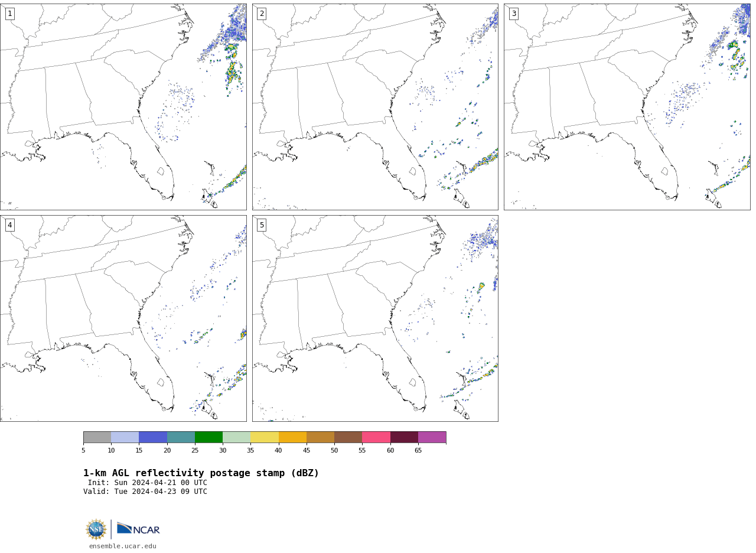This screenshot has height=553, width=756.
Task: Click the gray 5-10 dBZ color swatch
Action: coord(97,437)
